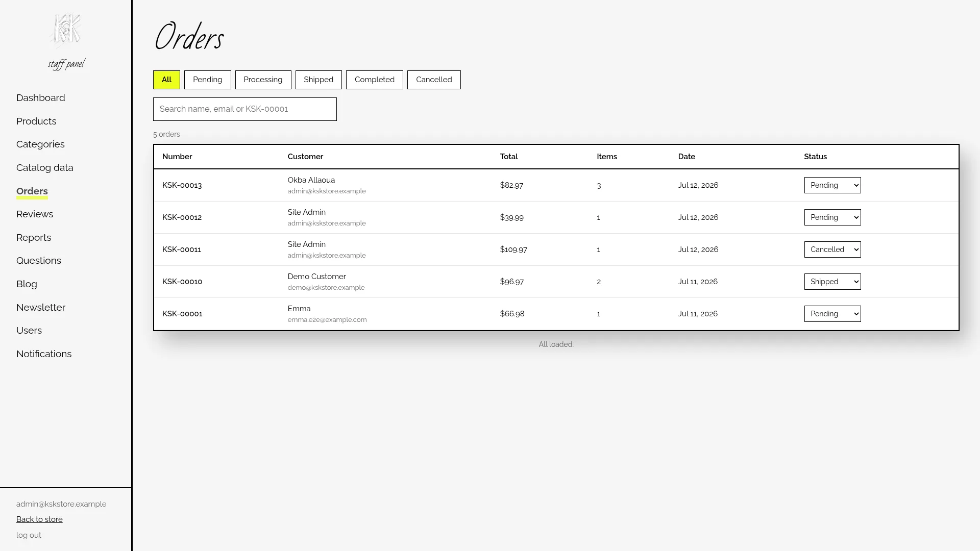Click the $39.99 total
This screenshot has height=551, width=980.
[512, 217]
